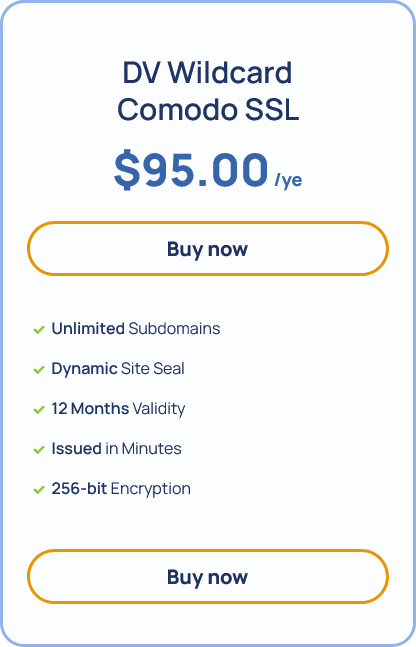The image size is (416, 647).
Task: Click the /ye billing period label
Action: click(288, 180)
